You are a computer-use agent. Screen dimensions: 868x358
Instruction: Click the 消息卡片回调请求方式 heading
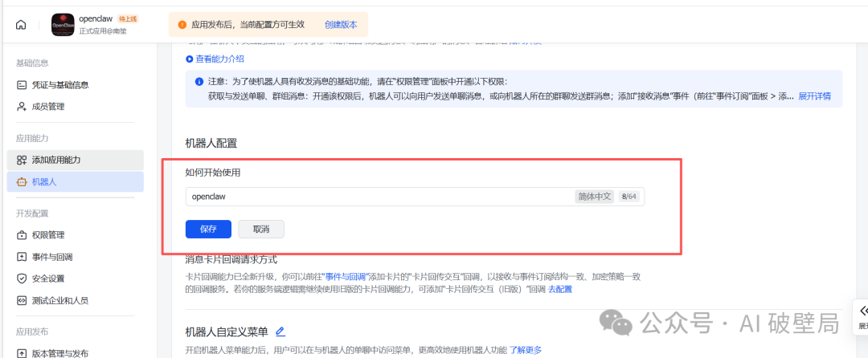click(231, 258)
